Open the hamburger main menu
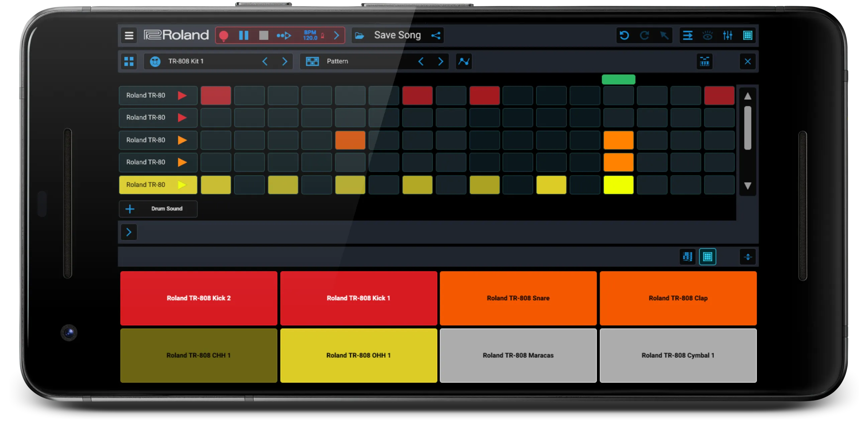This screenshot has width=868, height=421. point(129,35)
